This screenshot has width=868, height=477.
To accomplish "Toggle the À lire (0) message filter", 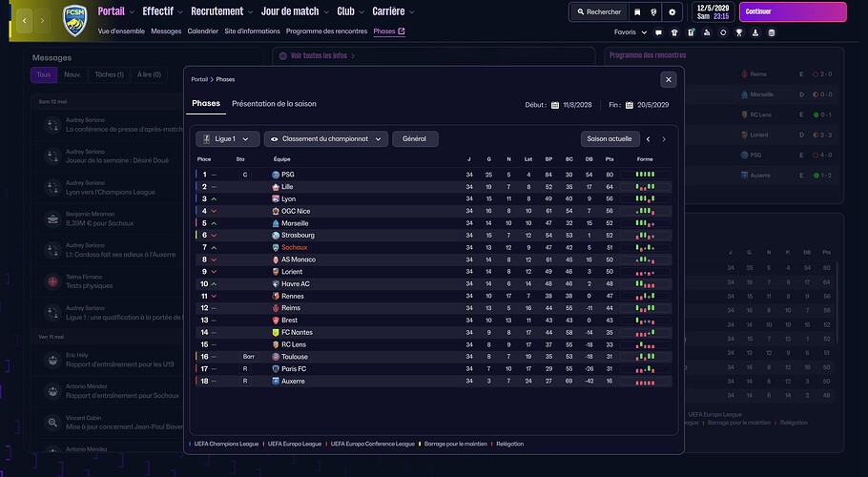I will [x=149, y=74].
